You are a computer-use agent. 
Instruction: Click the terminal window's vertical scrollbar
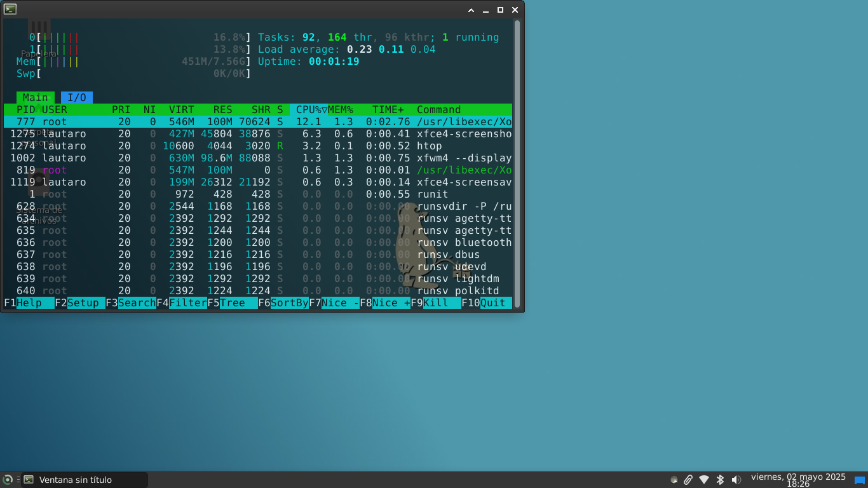[x=517, y=164]
